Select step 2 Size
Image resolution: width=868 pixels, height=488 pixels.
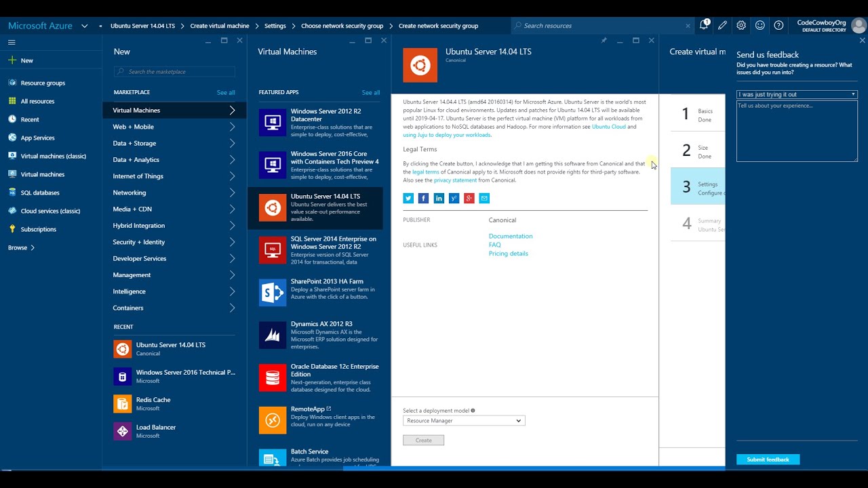point(698,150)
